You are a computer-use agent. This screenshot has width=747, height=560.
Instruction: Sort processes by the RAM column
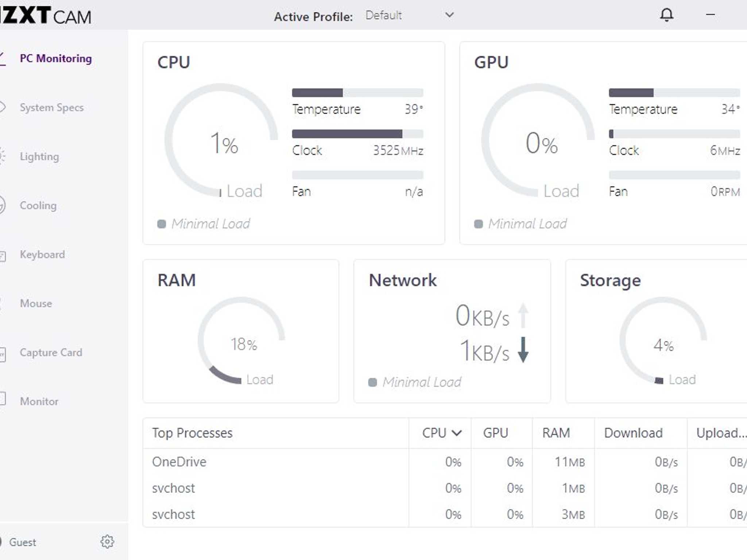coord(556,433)
